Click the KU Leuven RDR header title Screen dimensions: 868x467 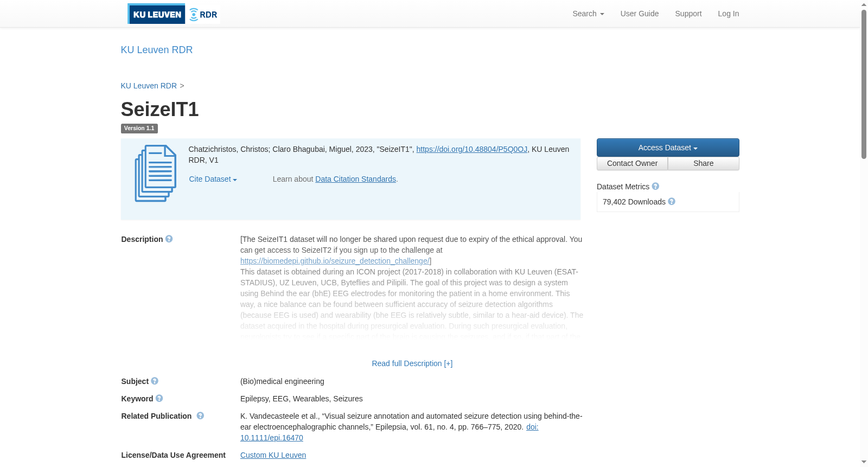pos(157,50)
